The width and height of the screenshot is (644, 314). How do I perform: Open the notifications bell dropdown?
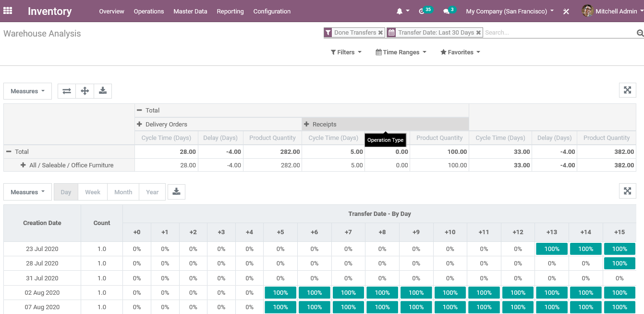[403, 11]
